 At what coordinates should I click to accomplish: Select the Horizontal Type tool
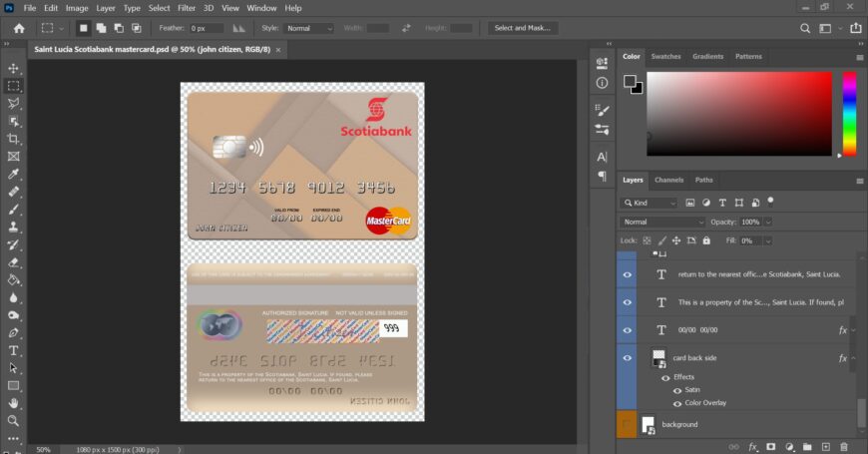point(13,350)
